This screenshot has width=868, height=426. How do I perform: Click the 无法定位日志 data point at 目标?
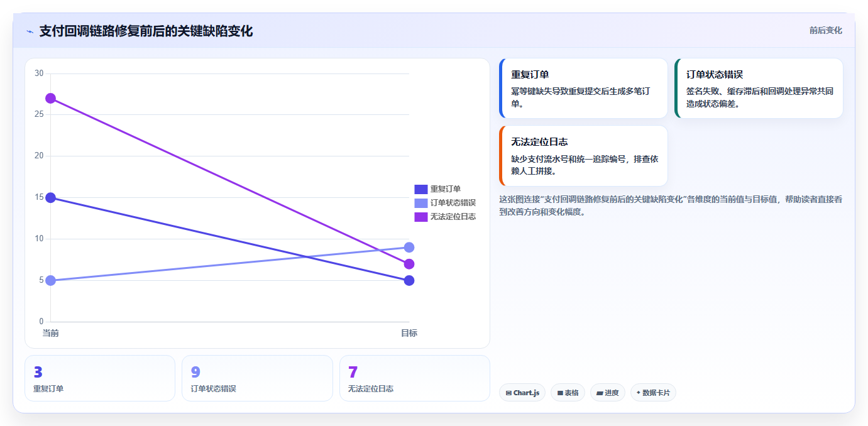pos(409,264)
